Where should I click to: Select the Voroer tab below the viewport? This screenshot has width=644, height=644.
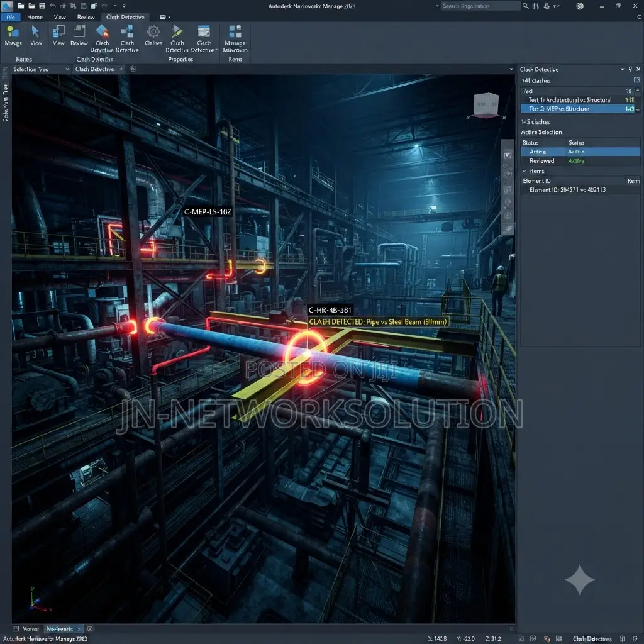click(x=31, y=628)
